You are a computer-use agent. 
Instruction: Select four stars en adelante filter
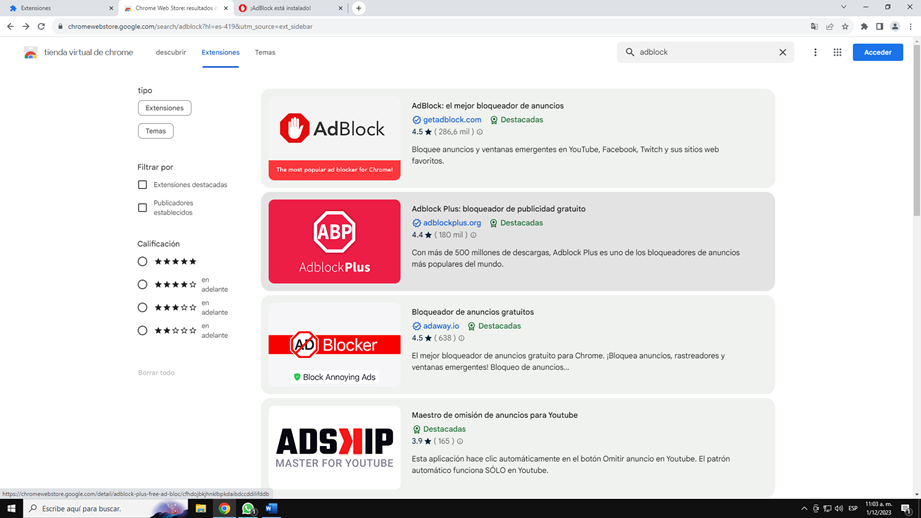coord(142,284)
